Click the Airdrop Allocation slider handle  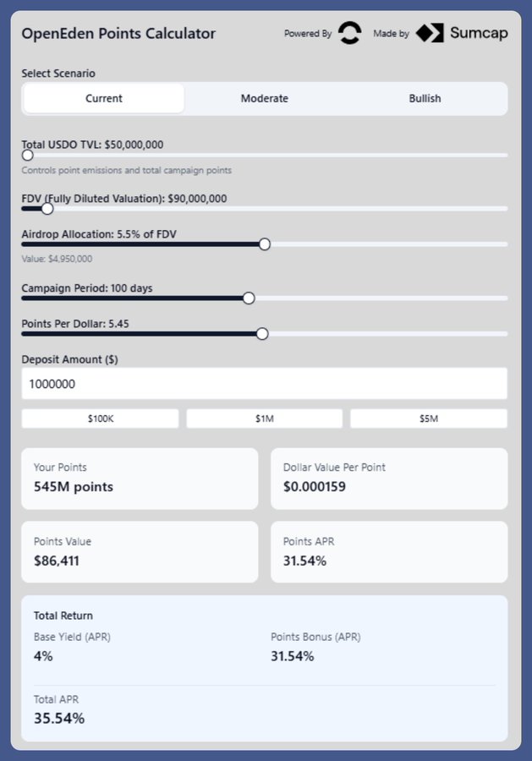[265, 244]
